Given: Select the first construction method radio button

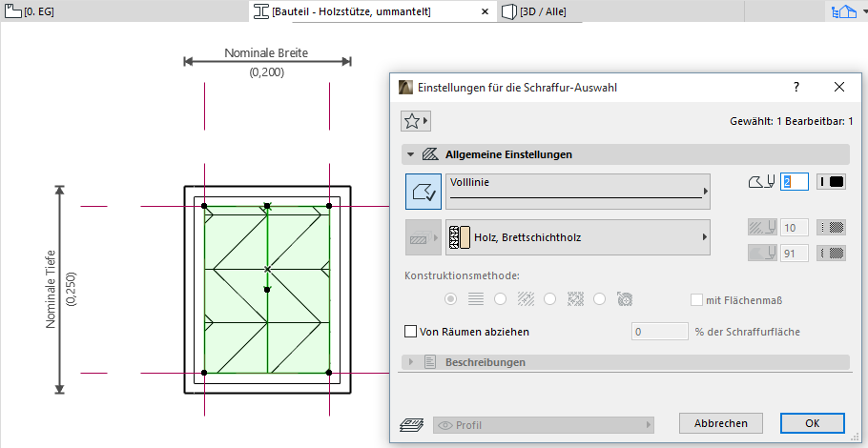Looking at the screenshot, I should coord(451,299).
